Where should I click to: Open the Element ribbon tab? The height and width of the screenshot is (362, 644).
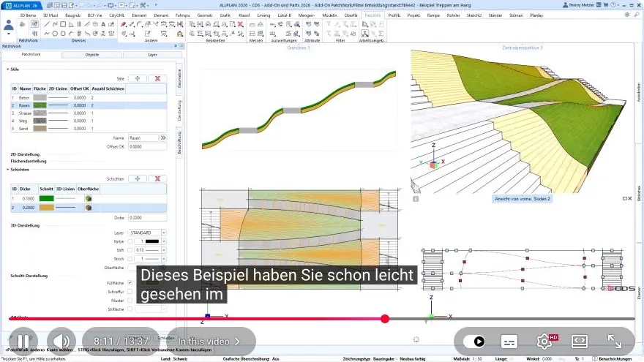pyautogui.click(x=139, y=15)
